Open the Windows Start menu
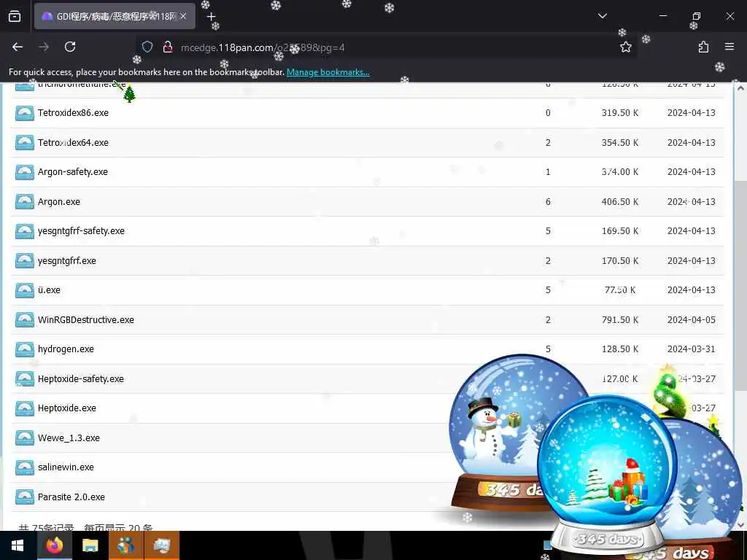 [x=18, y=545]
